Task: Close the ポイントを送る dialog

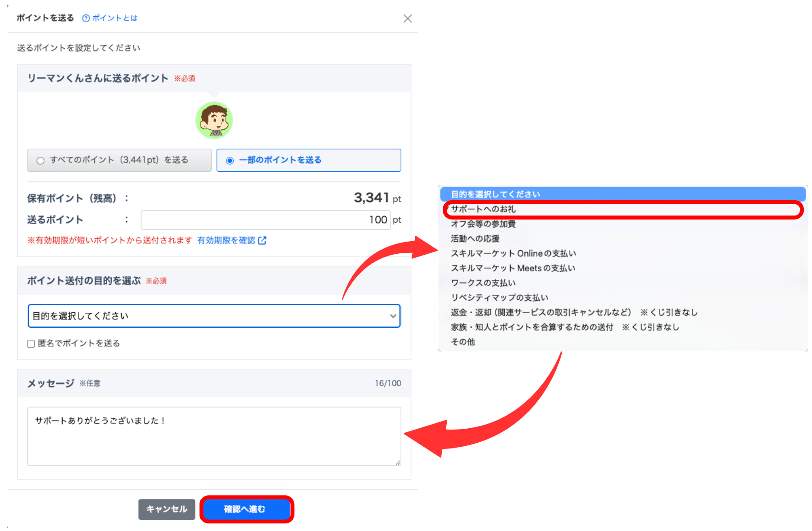Action: 408,18
